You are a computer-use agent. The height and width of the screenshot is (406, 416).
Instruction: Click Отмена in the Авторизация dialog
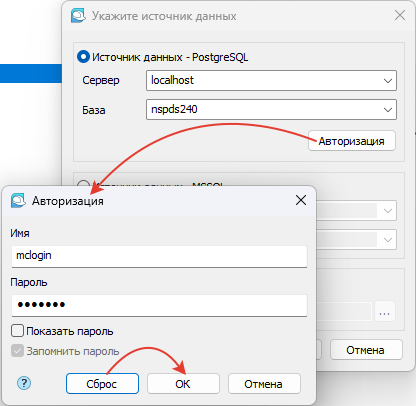pos(264,384)
